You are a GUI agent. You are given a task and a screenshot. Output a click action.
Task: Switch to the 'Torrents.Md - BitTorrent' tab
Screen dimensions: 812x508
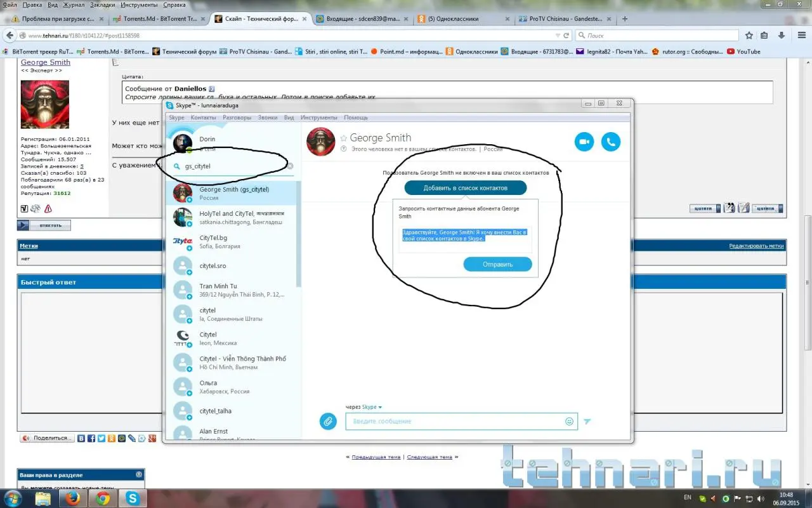158,18
